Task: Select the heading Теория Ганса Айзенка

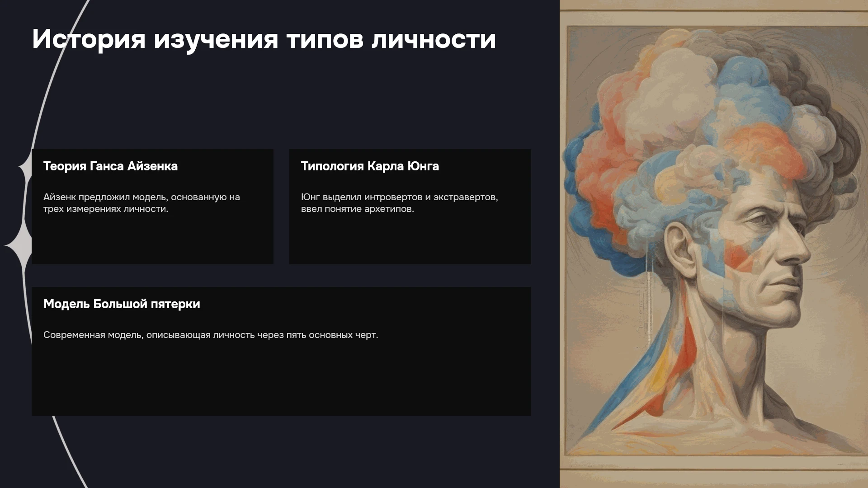Action: tap(110, 166)
